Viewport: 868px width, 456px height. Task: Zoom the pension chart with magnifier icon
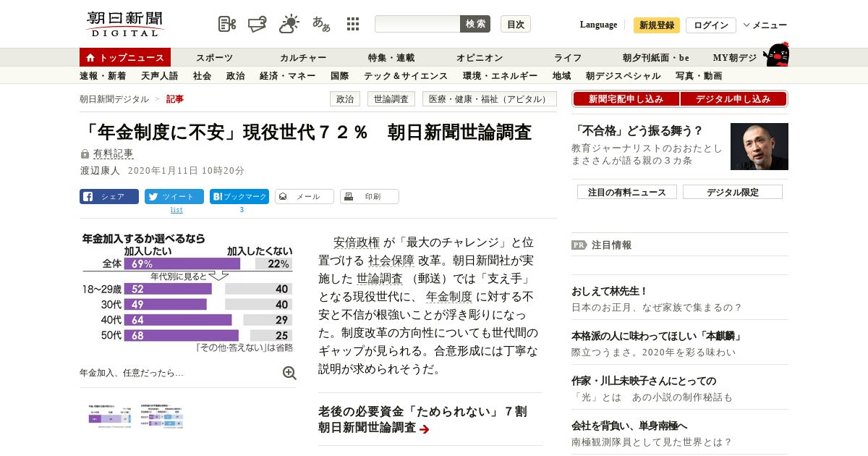point(289,373)
